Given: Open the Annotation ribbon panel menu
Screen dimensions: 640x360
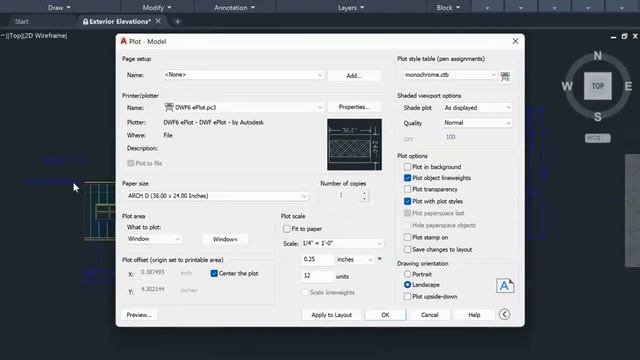Looking at the screenshot, I should click(235, 7).
